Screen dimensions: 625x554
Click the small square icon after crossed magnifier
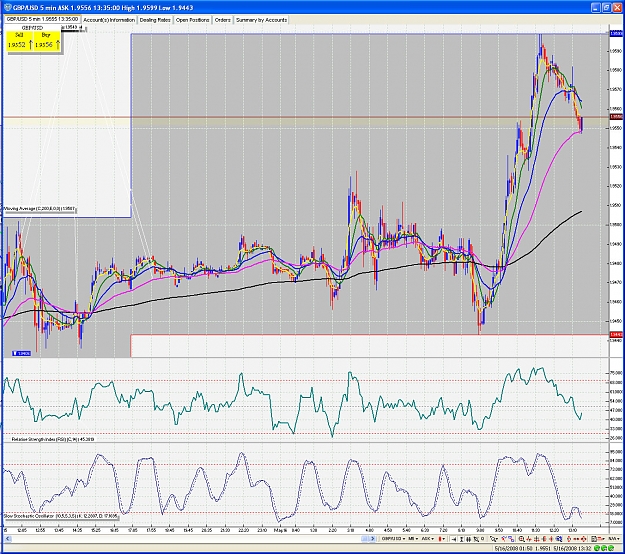(483, 539)
